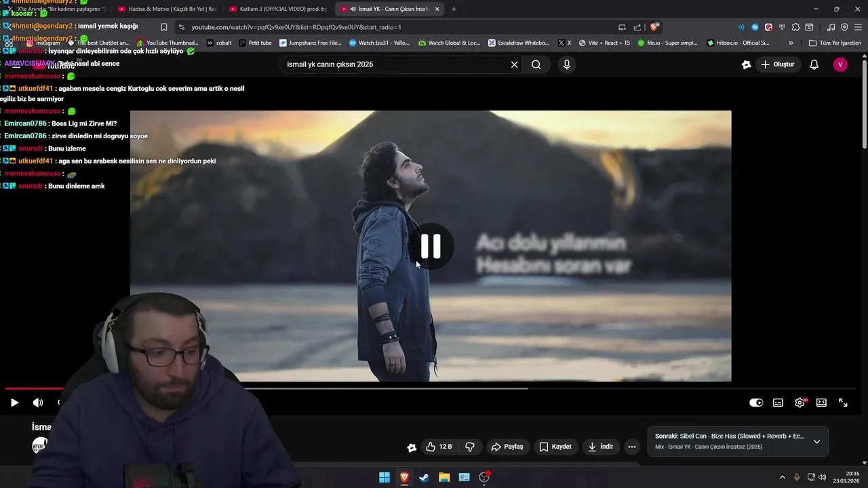Switch to the Hadise & Motive tab
This screenshot has height=488, width=868.
tap(166, 9)
